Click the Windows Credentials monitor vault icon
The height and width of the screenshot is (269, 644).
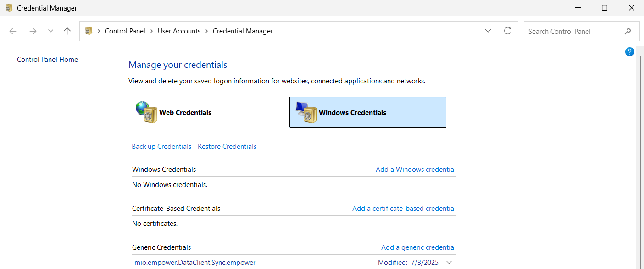(306, 112)
